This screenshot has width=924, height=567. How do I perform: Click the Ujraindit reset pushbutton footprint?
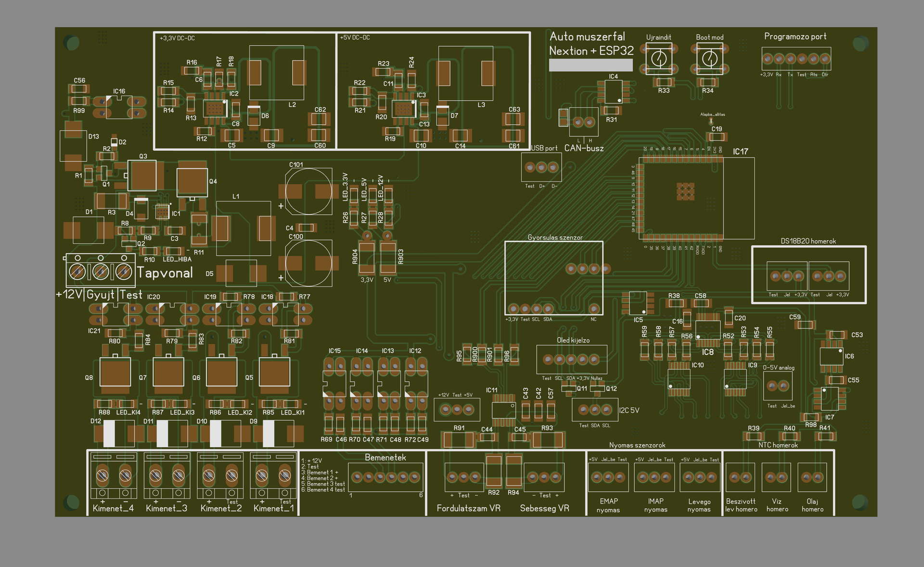pyautogui.click(x=658, y=59)
